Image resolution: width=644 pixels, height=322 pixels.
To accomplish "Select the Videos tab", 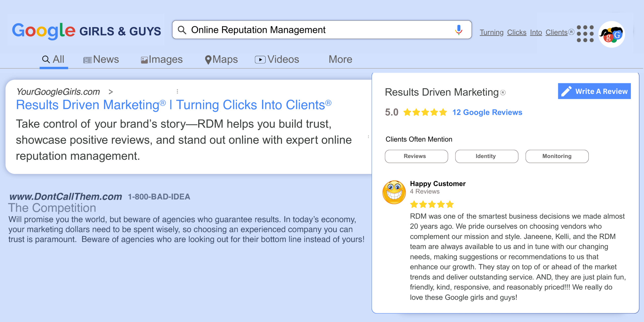I will click(277, 60).
